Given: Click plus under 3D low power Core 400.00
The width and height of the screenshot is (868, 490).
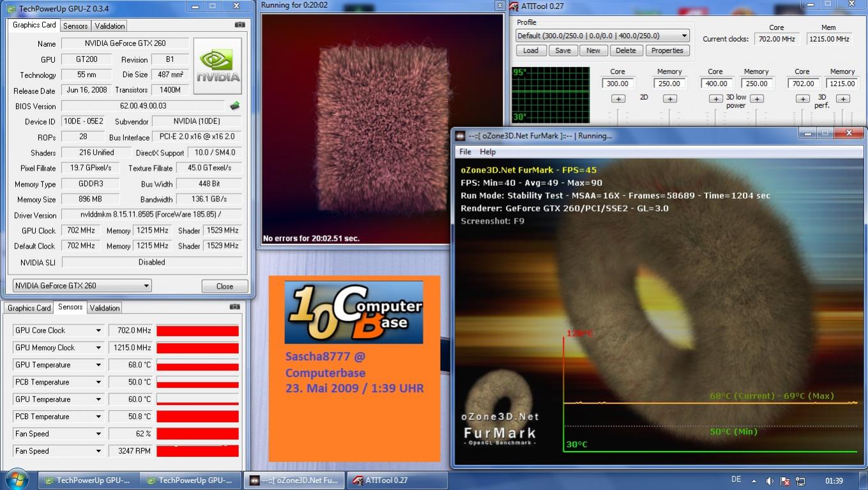Looking at the screenshot, I should [x=715, y=98].
